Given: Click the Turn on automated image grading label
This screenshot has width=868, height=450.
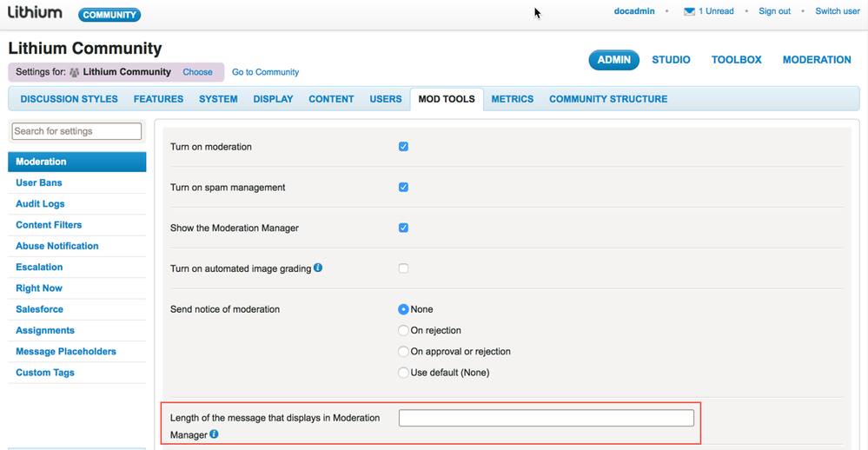Looking at the screenshot, I should coord(241,268).
